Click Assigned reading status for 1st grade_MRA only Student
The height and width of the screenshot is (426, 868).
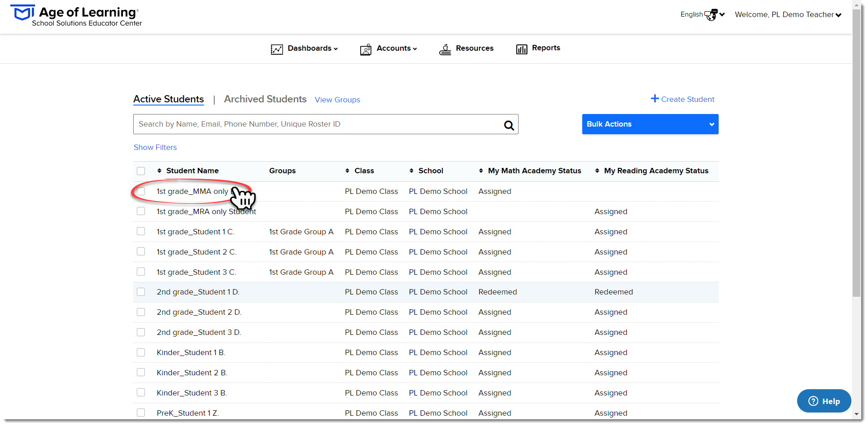611,211
